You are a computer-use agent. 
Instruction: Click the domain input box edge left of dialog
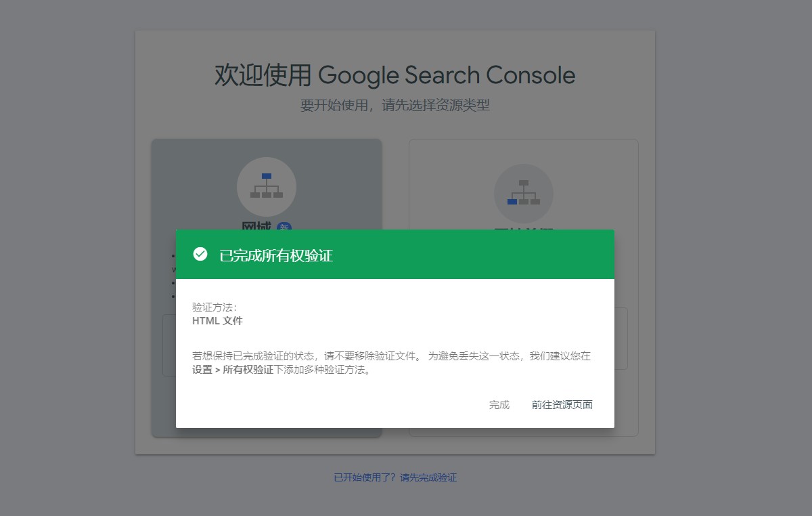point(169,345)
